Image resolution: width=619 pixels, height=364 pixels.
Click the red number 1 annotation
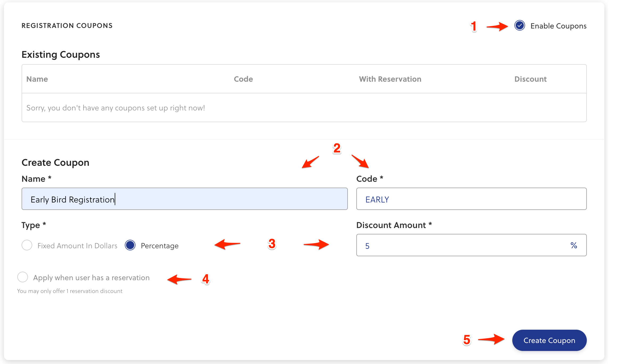point(473,27)
